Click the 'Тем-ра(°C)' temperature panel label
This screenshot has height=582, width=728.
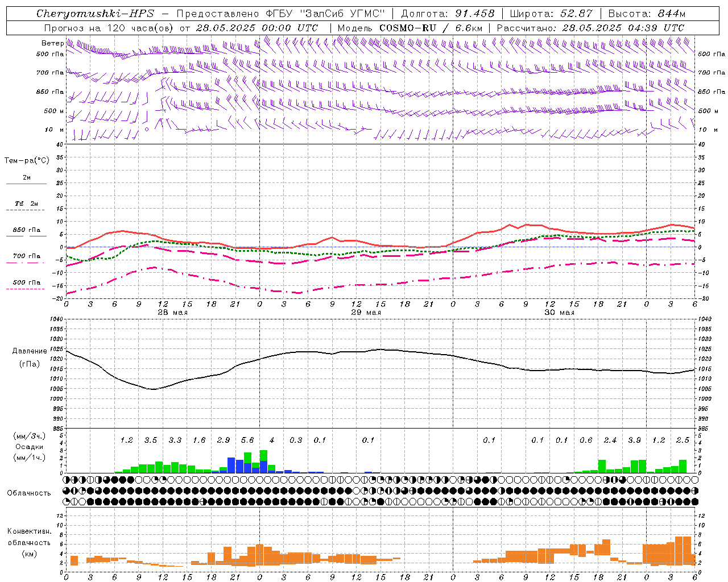click(x=27, y=161)
